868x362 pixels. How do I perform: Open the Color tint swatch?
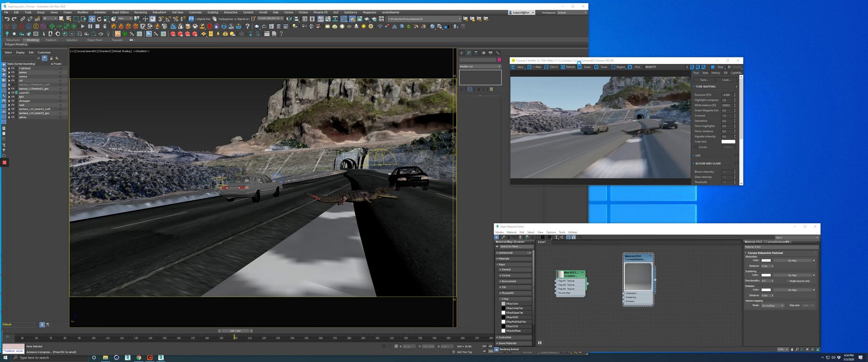pyautogui.click(x=728, y=142)
